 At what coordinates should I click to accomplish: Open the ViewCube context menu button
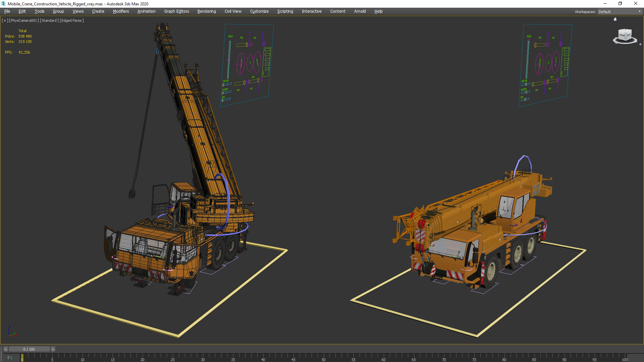pyautogui.click(x=640, y=44)
